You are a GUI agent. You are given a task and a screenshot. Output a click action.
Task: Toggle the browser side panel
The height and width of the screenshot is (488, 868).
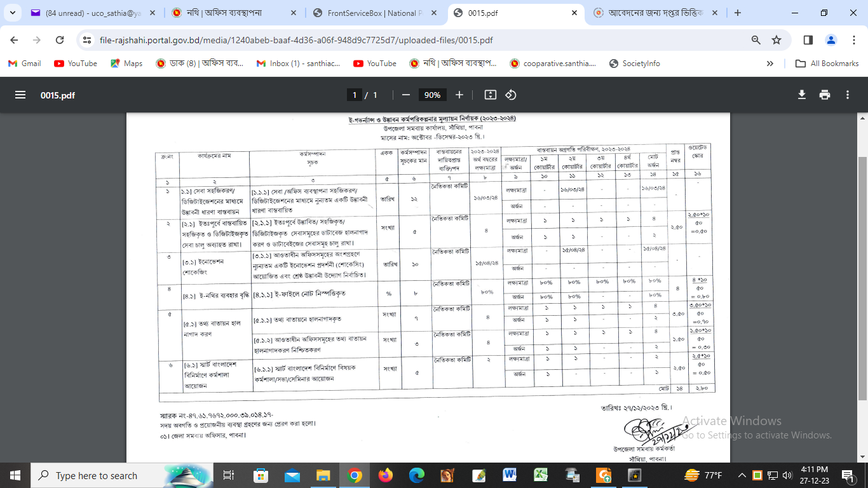[x=808, y=40]
